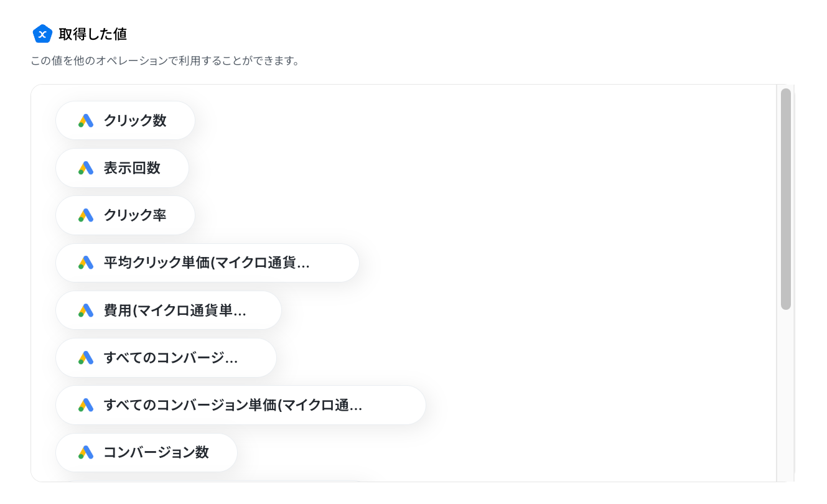Click the Google Ads icon beside 費用
The height and width of the screenshot is (504, 827).
coord(86,310)
